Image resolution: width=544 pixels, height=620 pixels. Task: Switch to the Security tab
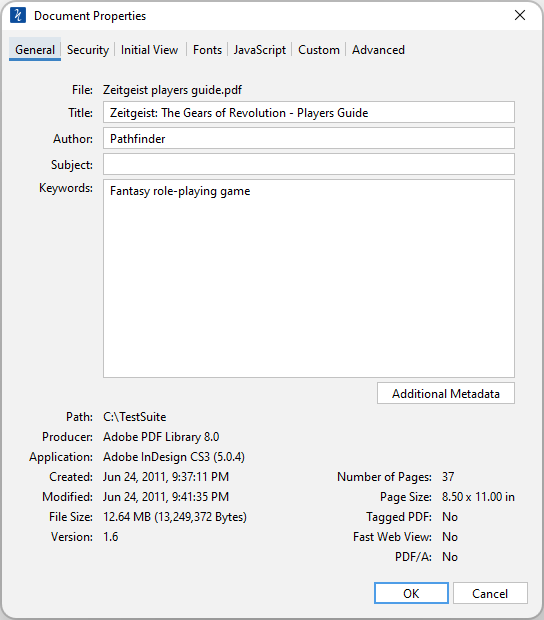[x=88, y=50]
